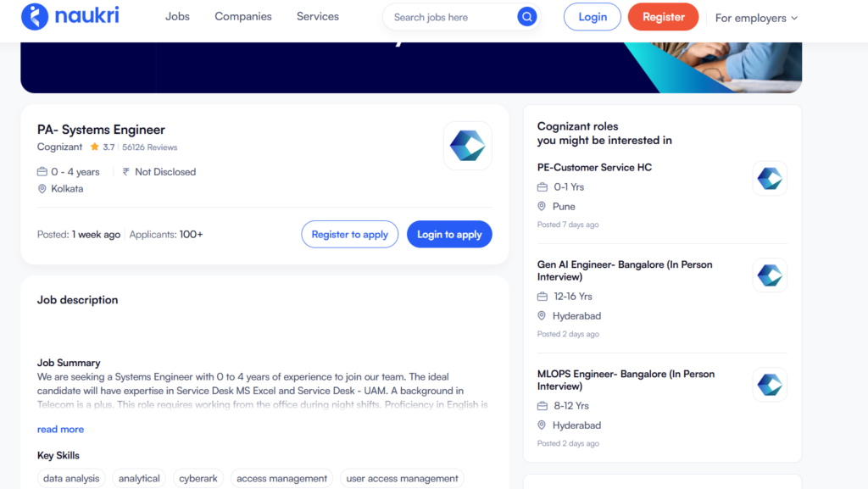This screenshot has height=489, width=868.
Task: Click the Naukri logo
Action: click(x=70, y=16)
